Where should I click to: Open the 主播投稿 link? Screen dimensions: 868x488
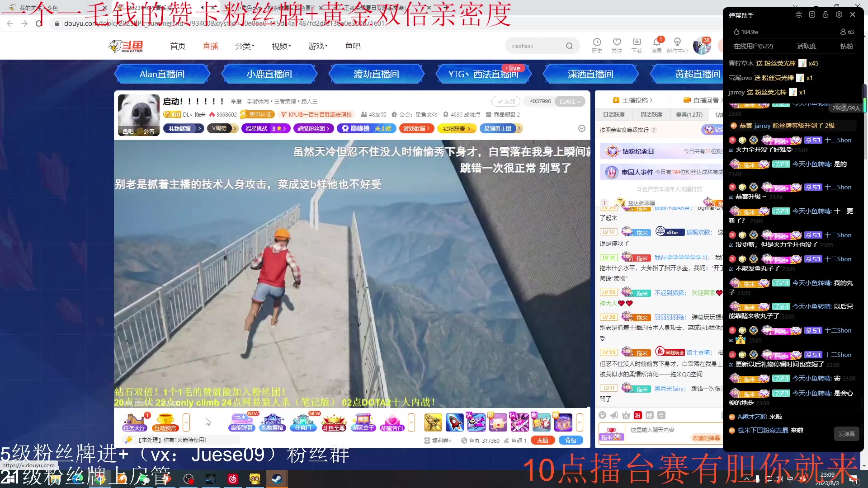click(632, 100)
